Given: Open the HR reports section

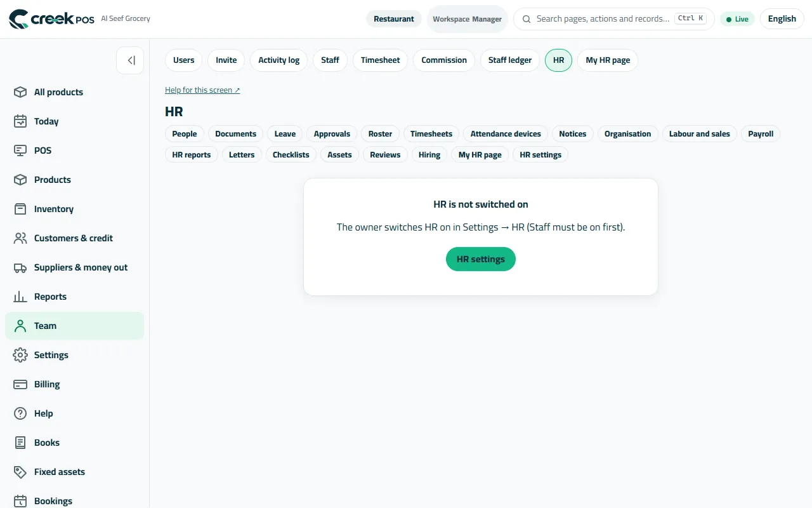Looking at the screenshot, I should pos(191,155).
